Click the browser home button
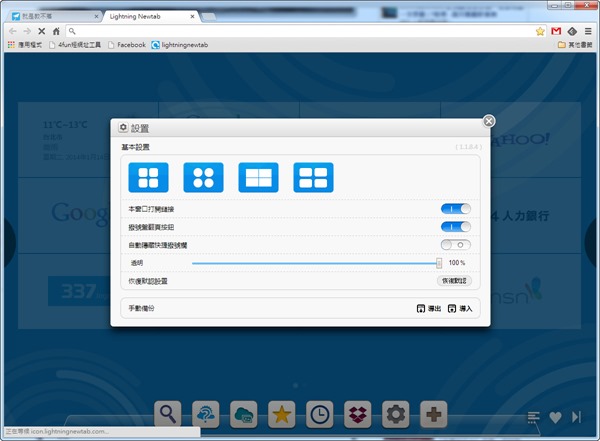The image size is (600, 441). [56, 31]
